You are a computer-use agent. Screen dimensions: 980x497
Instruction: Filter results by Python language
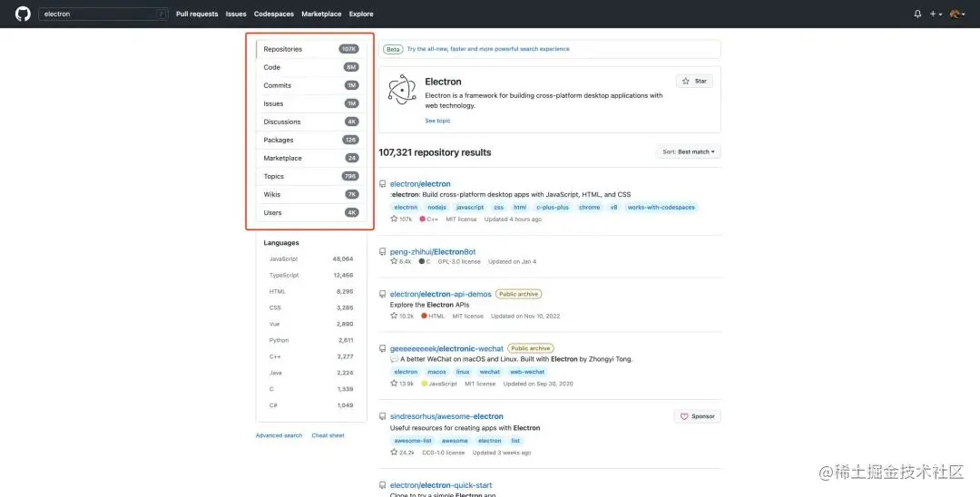click(x=311, y=340)
